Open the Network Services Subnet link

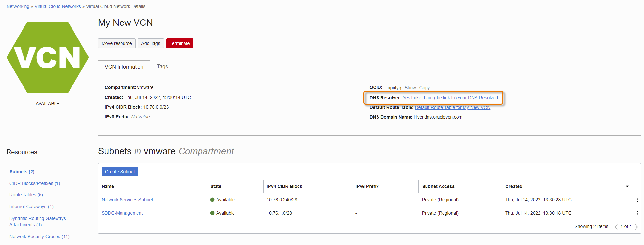coord(127,200)
